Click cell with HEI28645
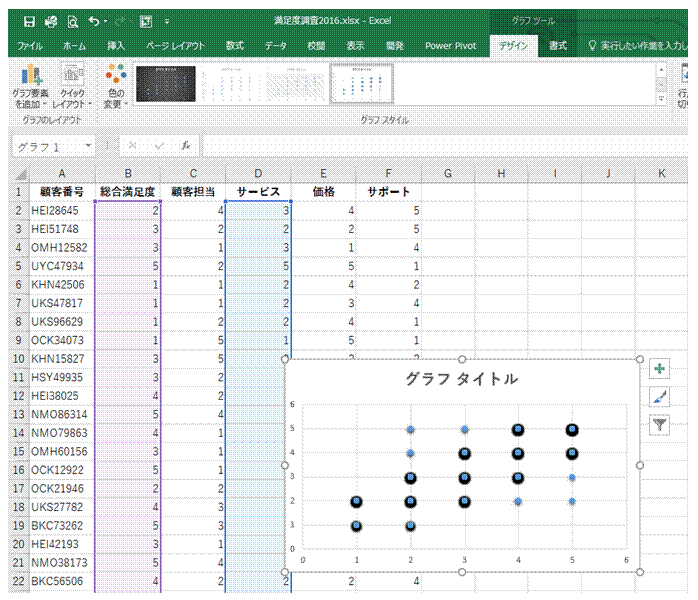This screenshot has width=698, height=600. 62,211
